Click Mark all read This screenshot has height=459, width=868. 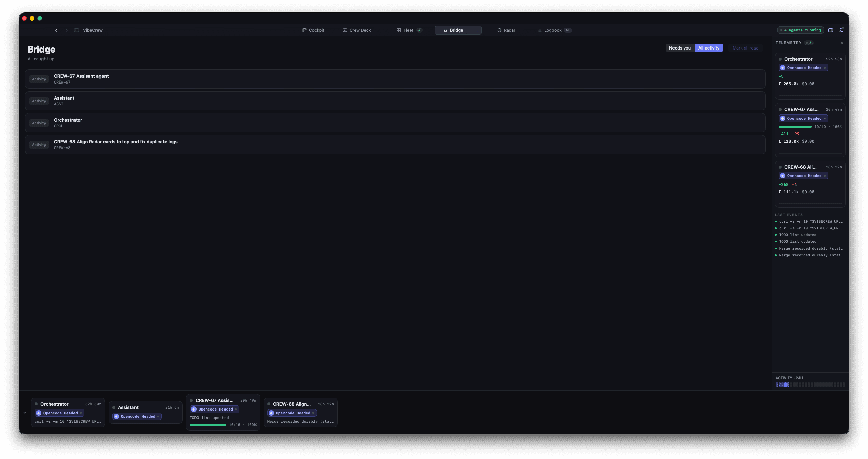(745, 48)
